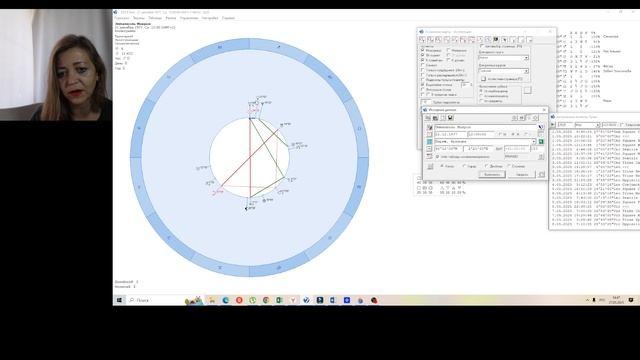Click the small square button right of dialog buttons
The height and width of the screenshot is (360, 640).
point(542,174)
